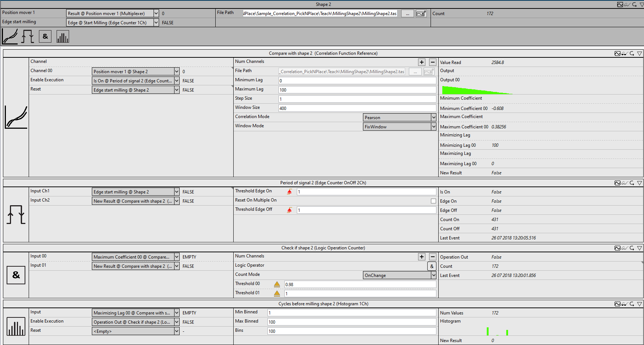This screenshot has width=644, height=345.
Task: Open the Window Mode FixWindow dropdown
Action: pos(400,127)
